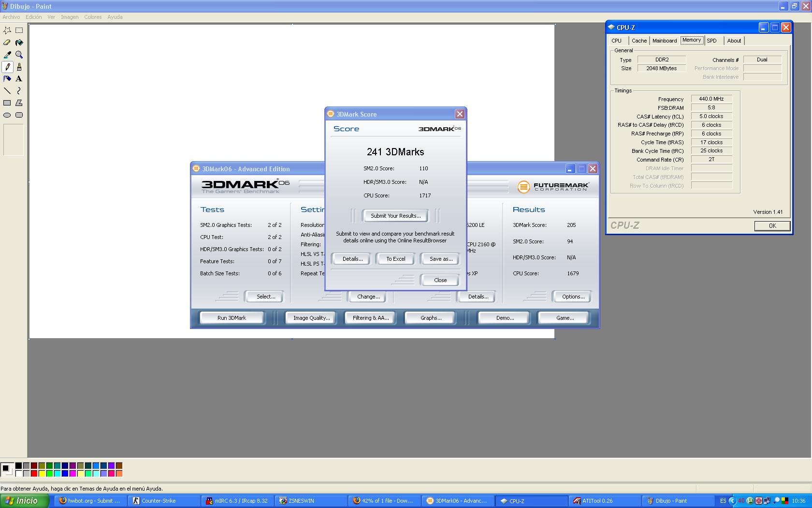812x508 pixels.
Task: Select the rectangular Select tool in Paint
Action: click(19, 30)
